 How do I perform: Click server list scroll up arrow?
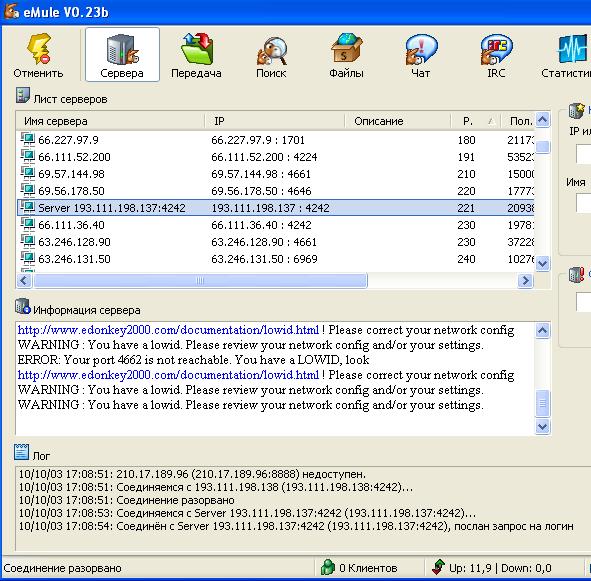[x=542, y=120]
